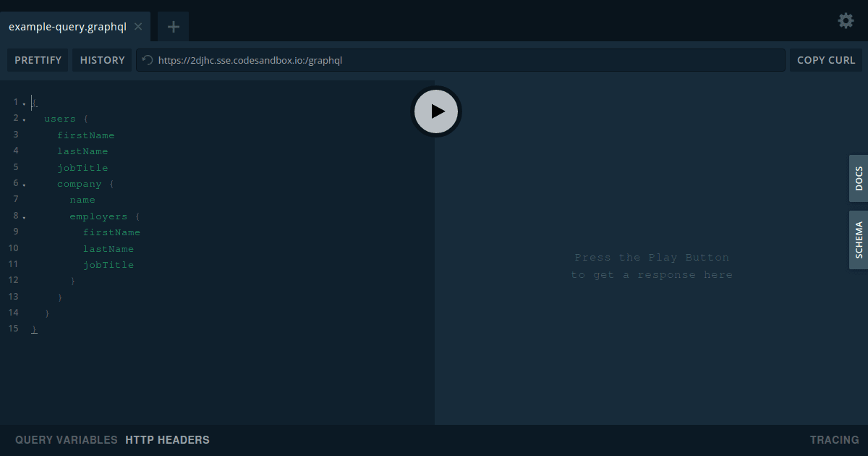Screen dimensions: 868x456
Task: Click COPY CURL to copy the request
Action: (825, 60)
